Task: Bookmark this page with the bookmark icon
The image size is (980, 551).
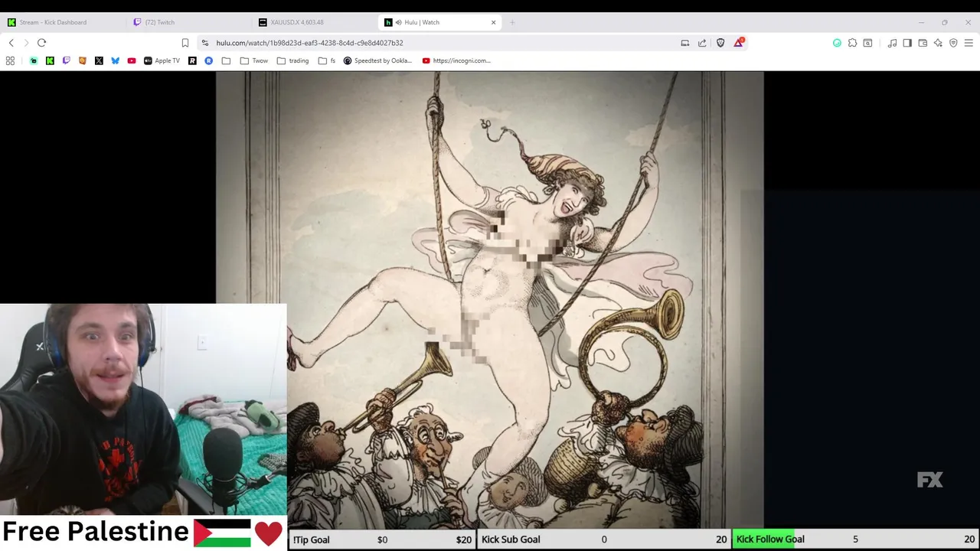Action: click(185, 43)
